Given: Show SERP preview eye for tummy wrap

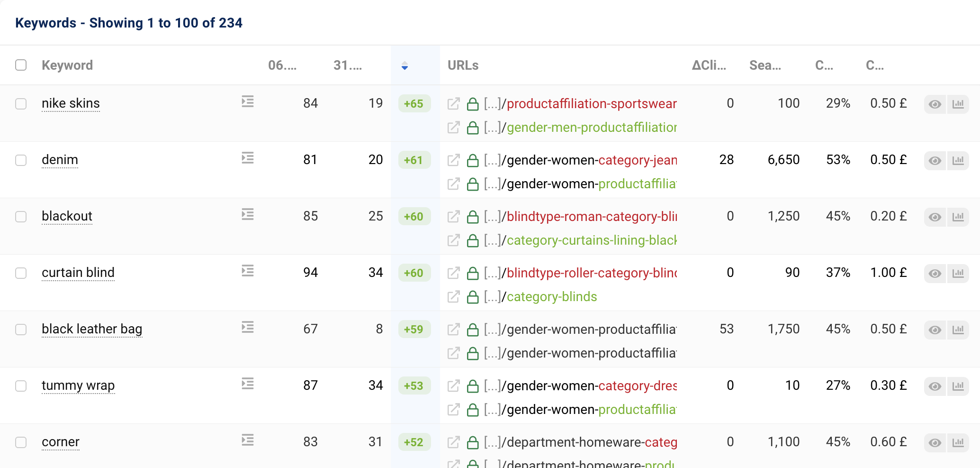Looking at the screenshot, I should tap(935, 386).
